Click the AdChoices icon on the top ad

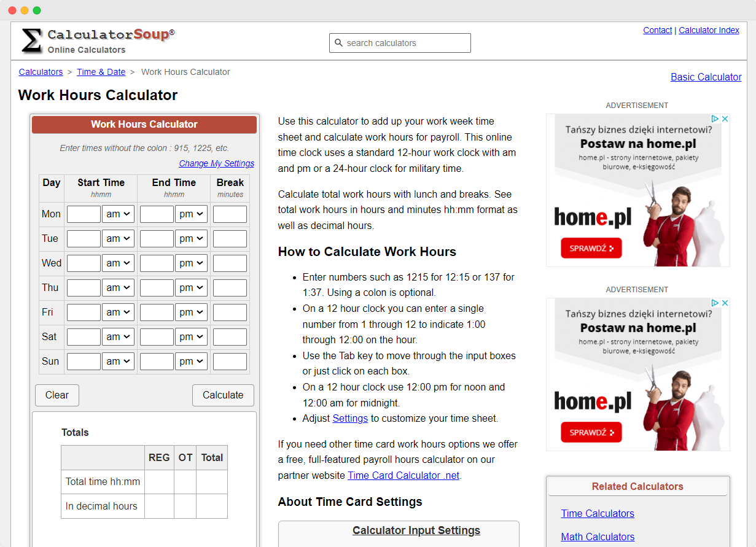click(715, 119)
